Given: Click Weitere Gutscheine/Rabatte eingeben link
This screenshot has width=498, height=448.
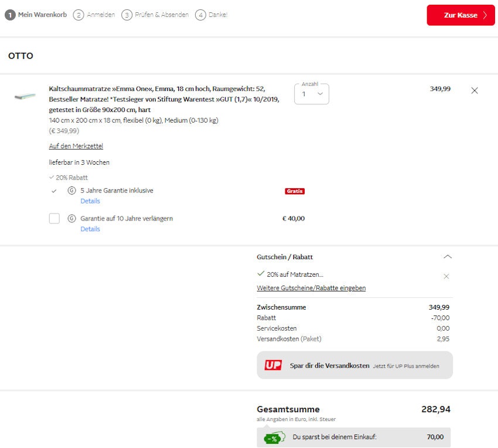Looking at the screenshot, I should 311,288.
